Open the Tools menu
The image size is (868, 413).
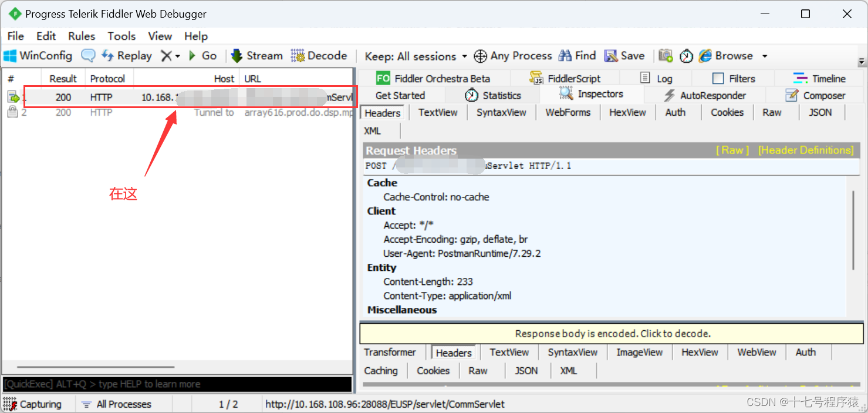click(121, 36)
